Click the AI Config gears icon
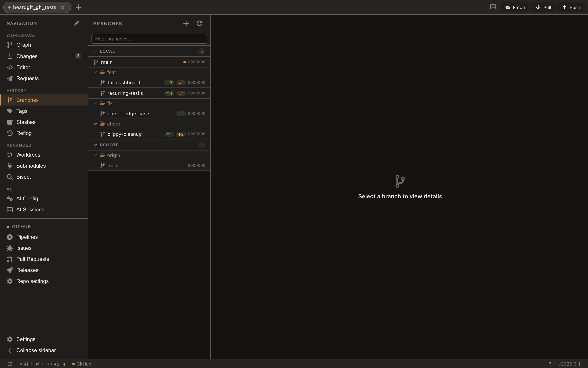588x368 pixels. (x=10, y=199)
